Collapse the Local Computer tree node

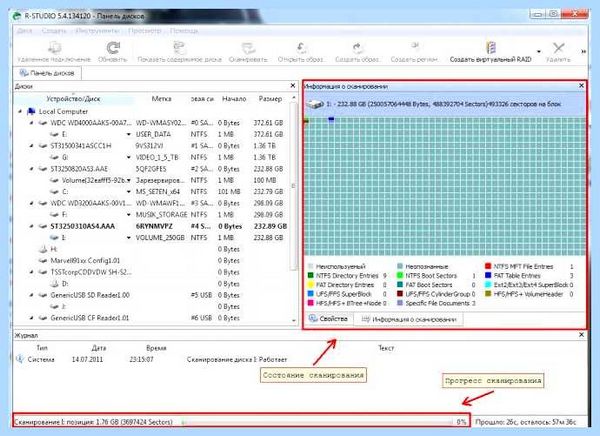[20, 111]
